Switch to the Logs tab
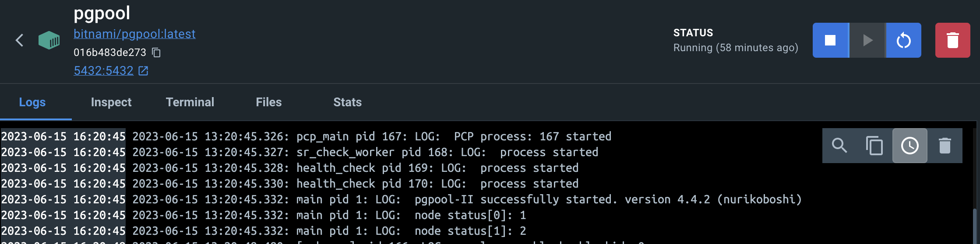980x244 pixels. pyautogui.click(x=32, y=102)
